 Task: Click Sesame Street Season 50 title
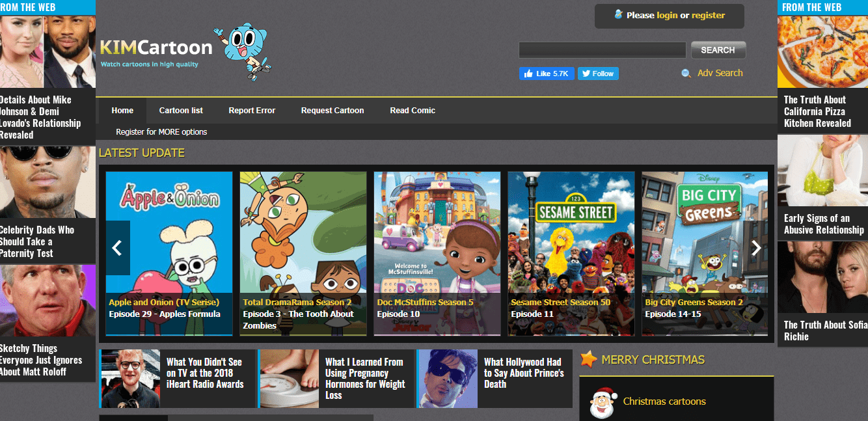tap(561, 302)
